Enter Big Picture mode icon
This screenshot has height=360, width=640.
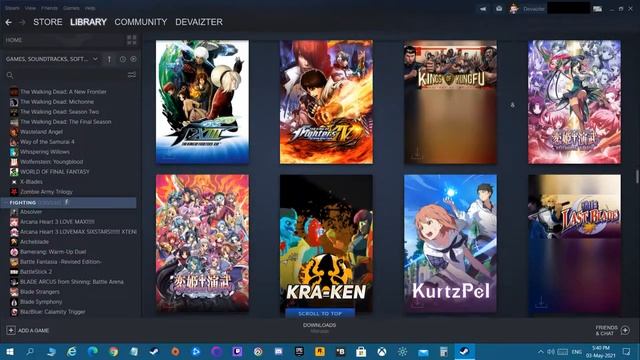[x=598, y=9]
